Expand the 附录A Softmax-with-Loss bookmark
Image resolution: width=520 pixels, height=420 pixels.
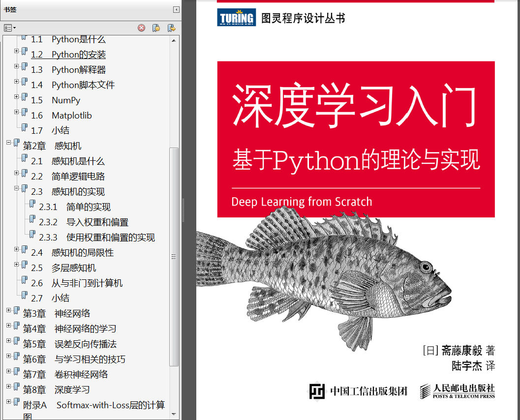click(9, 401)
